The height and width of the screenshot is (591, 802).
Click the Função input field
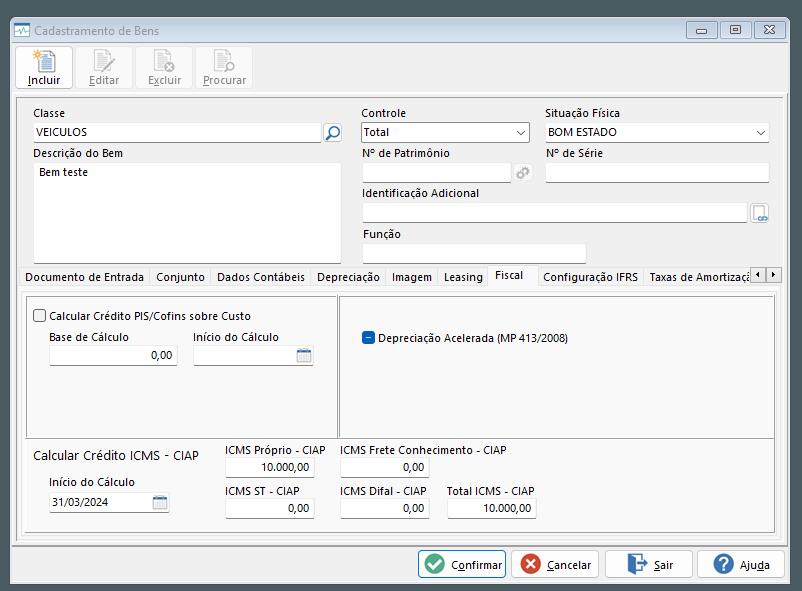(x=474, y=253)
